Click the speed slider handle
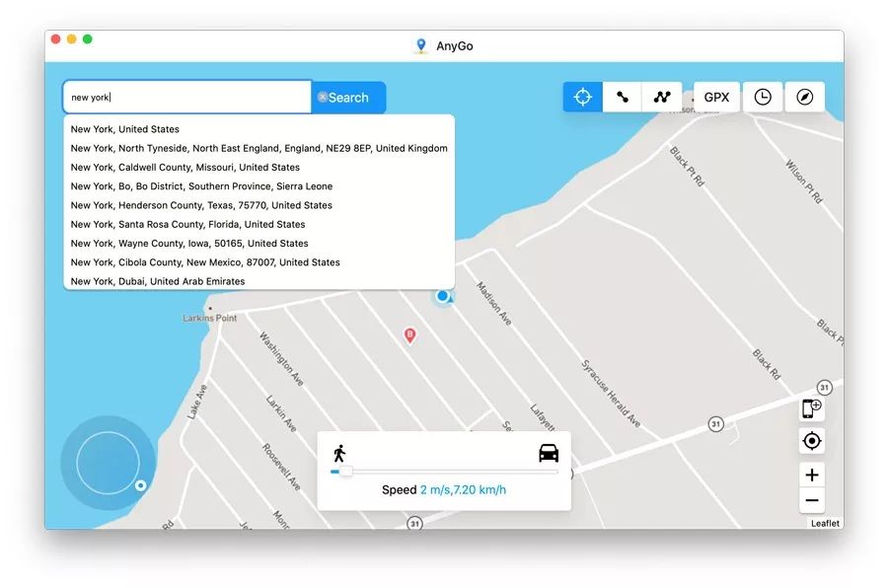This screenshot has width=888, height=588. [x=345, y=472]
